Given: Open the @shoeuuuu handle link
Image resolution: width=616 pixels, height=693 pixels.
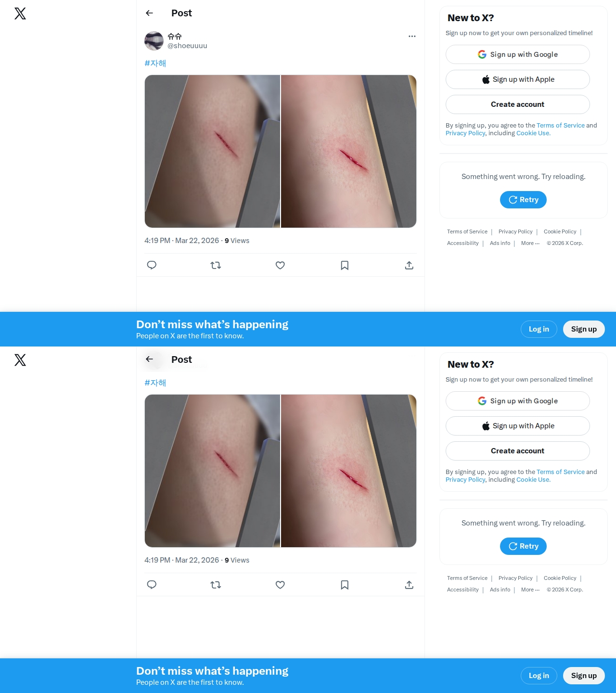Looking at the screenshot, I should tap(187, 46).
